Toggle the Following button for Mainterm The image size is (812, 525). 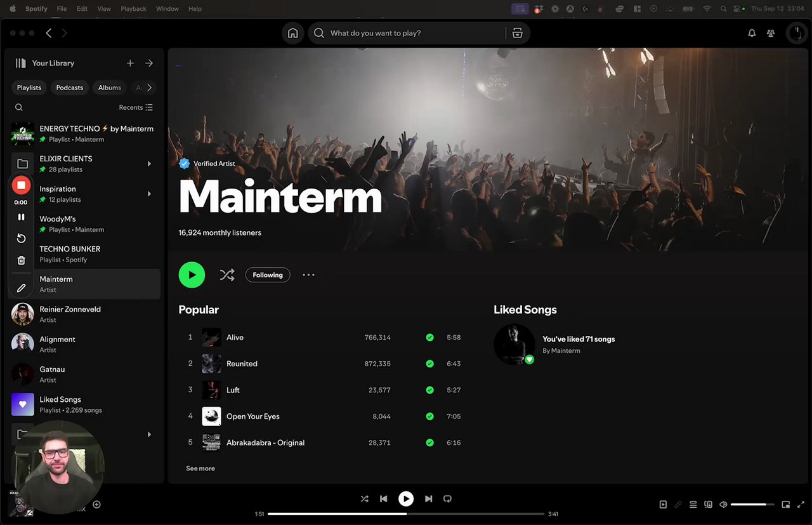[x=268, y=275]
